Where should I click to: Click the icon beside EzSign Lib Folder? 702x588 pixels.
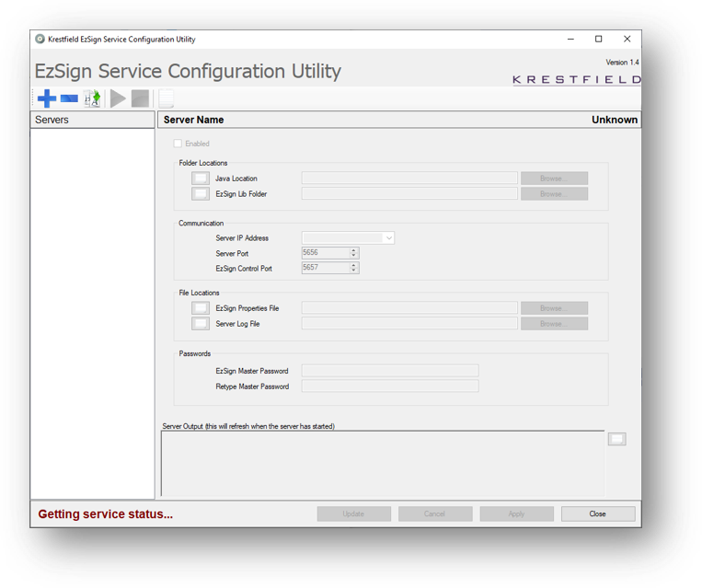[x=201, y=194]
